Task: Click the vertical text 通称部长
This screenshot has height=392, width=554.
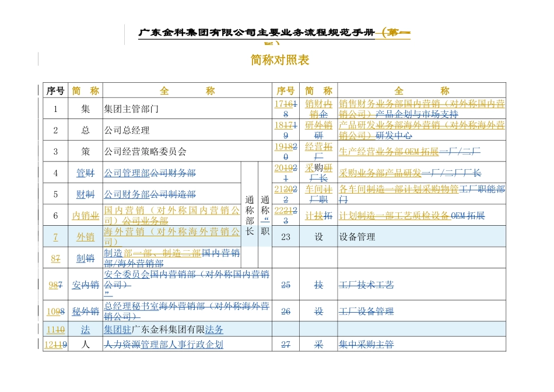Action: [x=250, y=215]
